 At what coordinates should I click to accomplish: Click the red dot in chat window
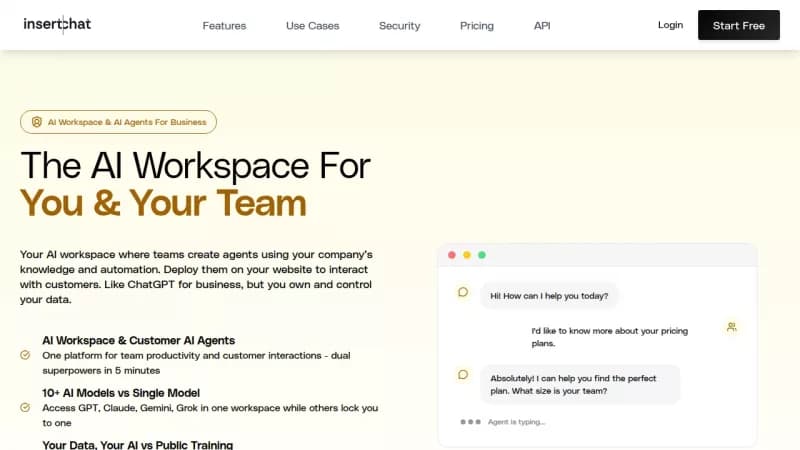click(x=452, y=255)
